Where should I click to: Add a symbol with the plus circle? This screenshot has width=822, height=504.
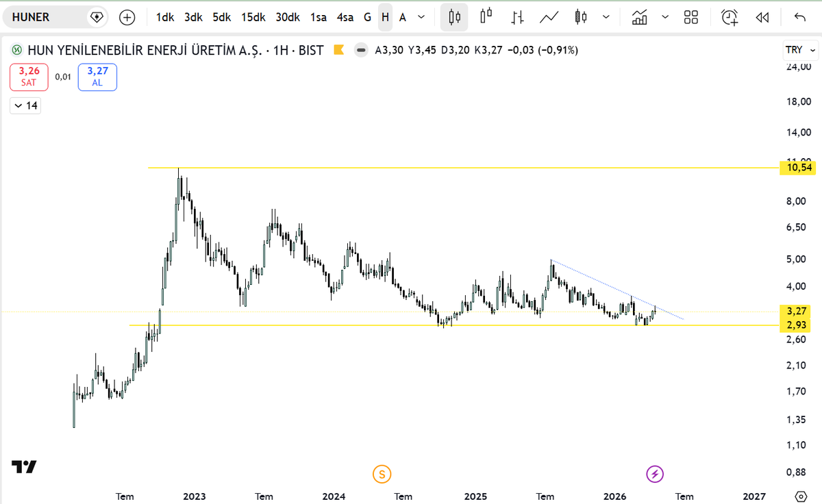[127, 17]
